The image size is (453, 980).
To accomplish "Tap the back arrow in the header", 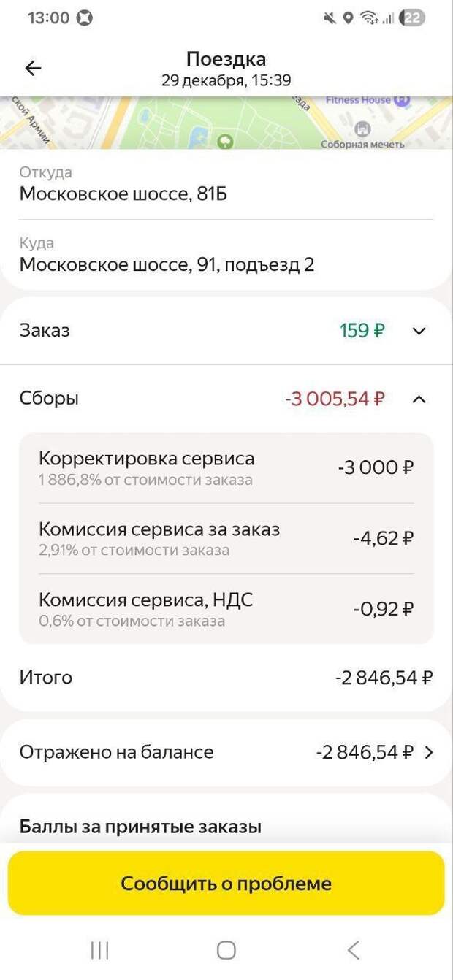I will [33, 69].
